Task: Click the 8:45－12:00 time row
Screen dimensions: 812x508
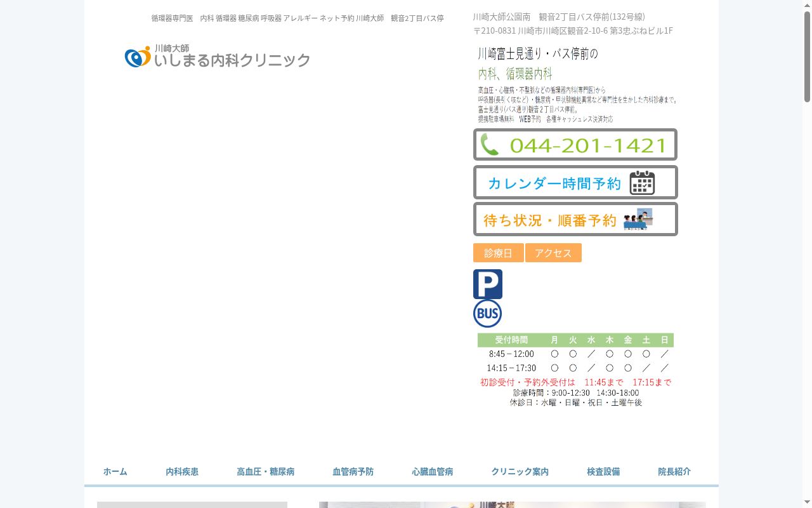Action: (x=575, y=354)
